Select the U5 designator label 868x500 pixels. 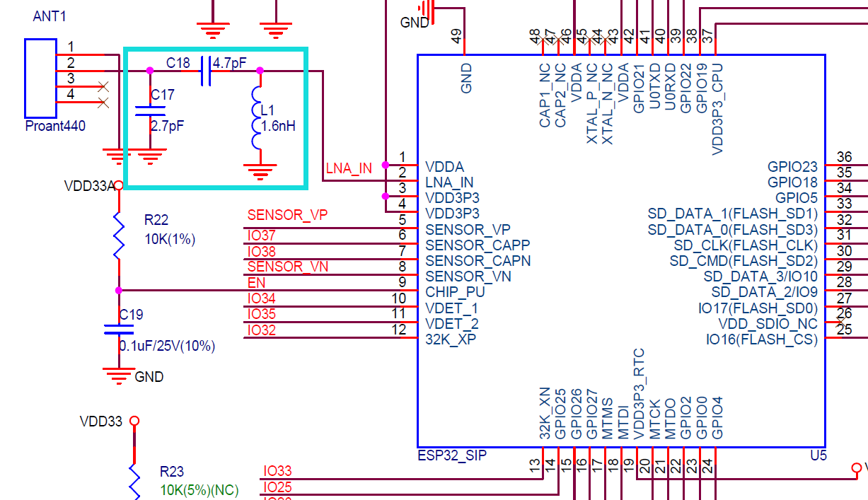pos(817,455)
